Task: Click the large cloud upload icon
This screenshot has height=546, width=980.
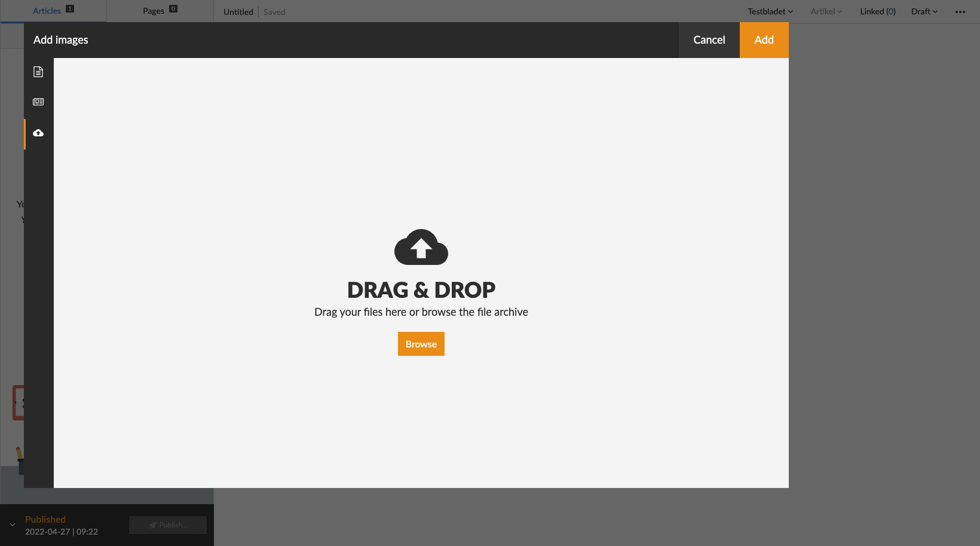Action: point(421,247)
